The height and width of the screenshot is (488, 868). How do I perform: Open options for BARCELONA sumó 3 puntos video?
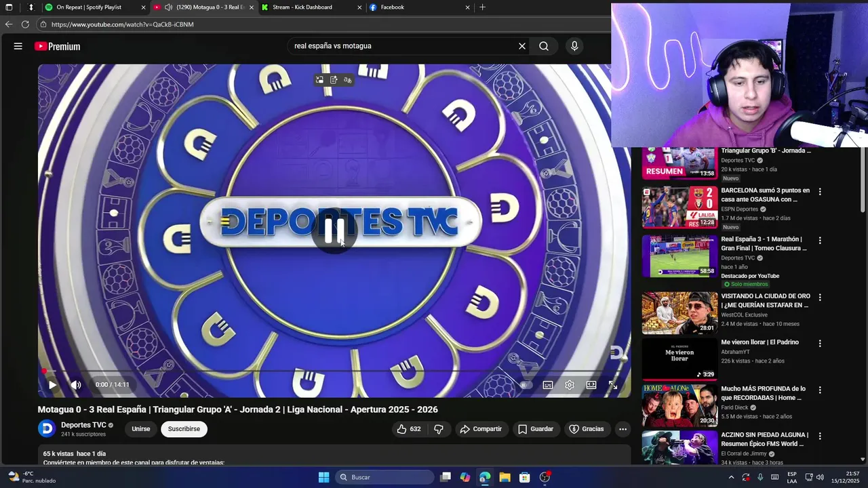tap(820, 192)
